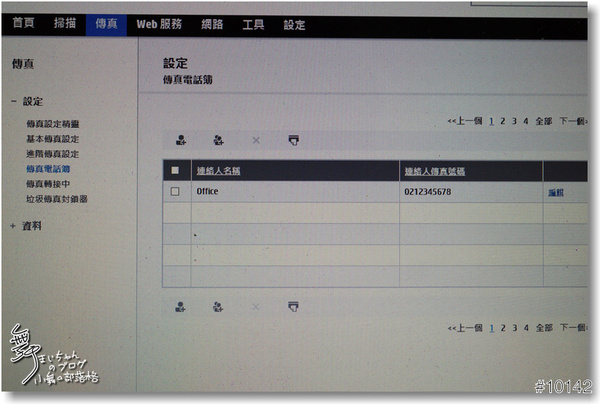Viewport: 600px width, 404px height.
Task: Click page 1 in bottom pagination
Action: click(x=492, y=328)
